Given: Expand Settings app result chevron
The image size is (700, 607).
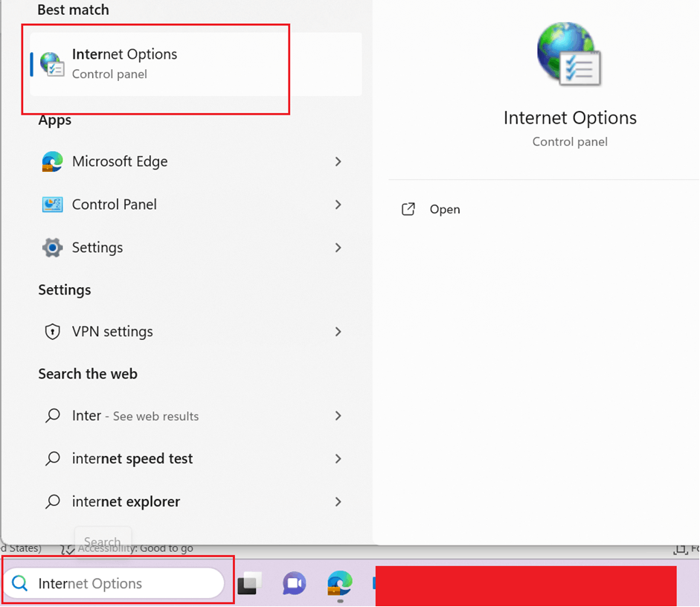Looking at the screenshot, I should click(x=338, y=247).
